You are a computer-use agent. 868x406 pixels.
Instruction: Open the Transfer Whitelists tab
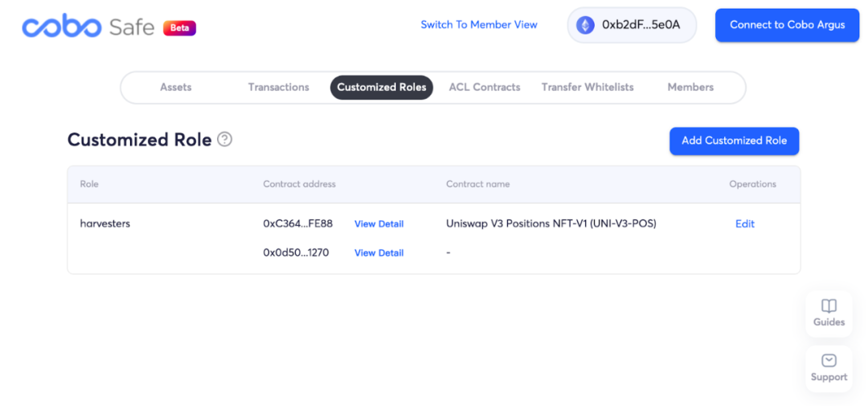pyautogui.click(x=588, y=88)
